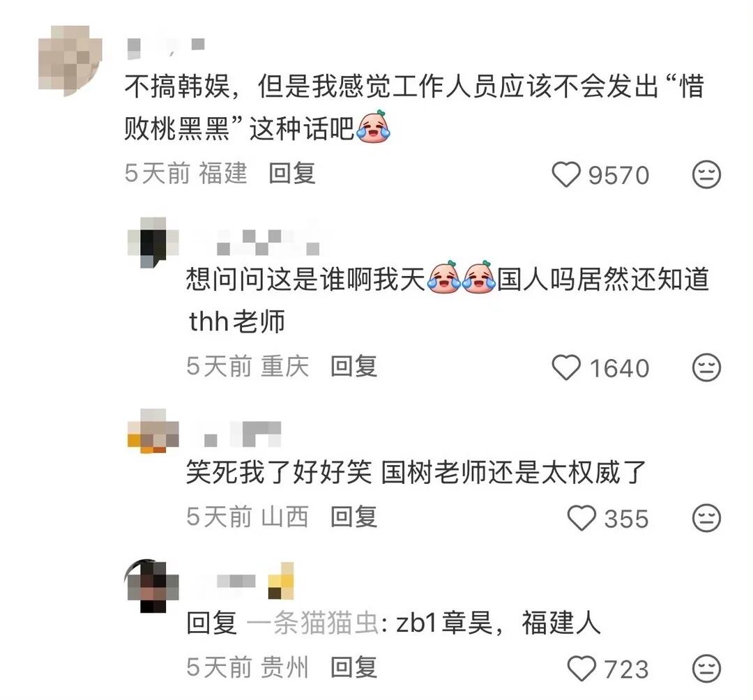The height and width of the screenshot is (700, 753).
Task: Tap 回复 under the zb1章昊 comment
Action: pos(354,668)
